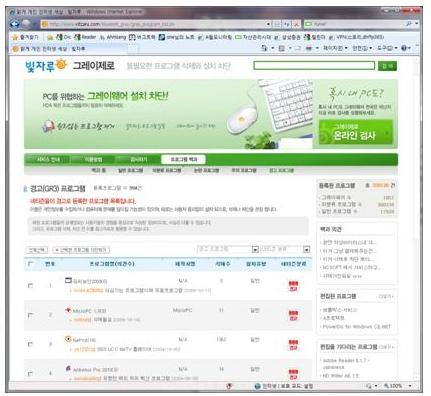Open the 일반 프로그램 sub-menu link
This screenshot has height=396, width=431.
pos(130,170)
